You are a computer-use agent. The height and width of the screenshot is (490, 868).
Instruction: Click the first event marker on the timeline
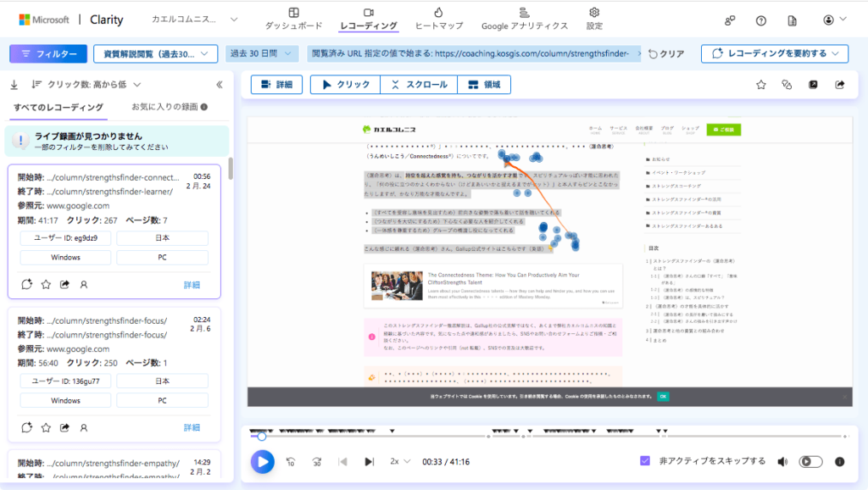pyautogui.click(x=253, y=431)
